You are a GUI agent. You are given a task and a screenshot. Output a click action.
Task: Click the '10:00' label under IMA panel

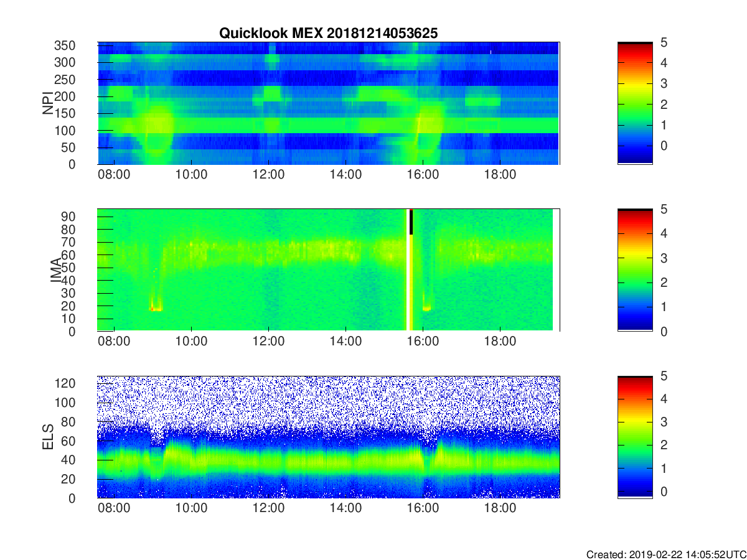192,342
